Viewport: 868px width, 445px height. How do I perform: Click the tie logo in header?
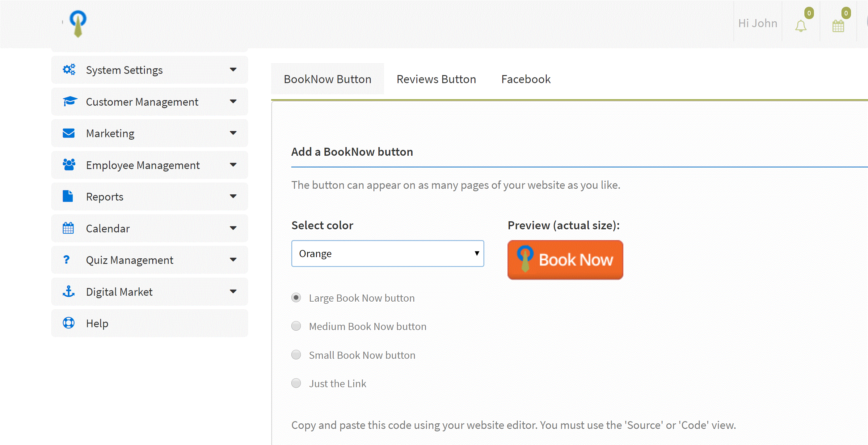78,23
